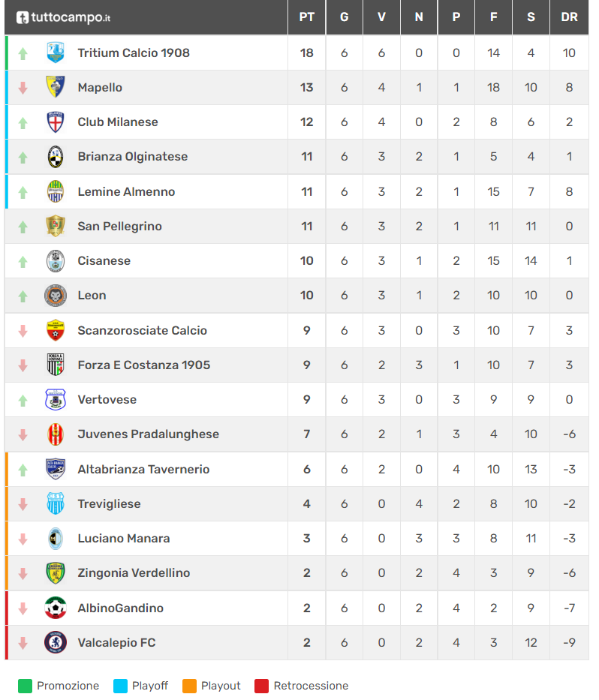The image size is (599, 700).
Task: Click red down arrow beside Trevigliese
Action: pyautogui.click(x=23, y=504)
